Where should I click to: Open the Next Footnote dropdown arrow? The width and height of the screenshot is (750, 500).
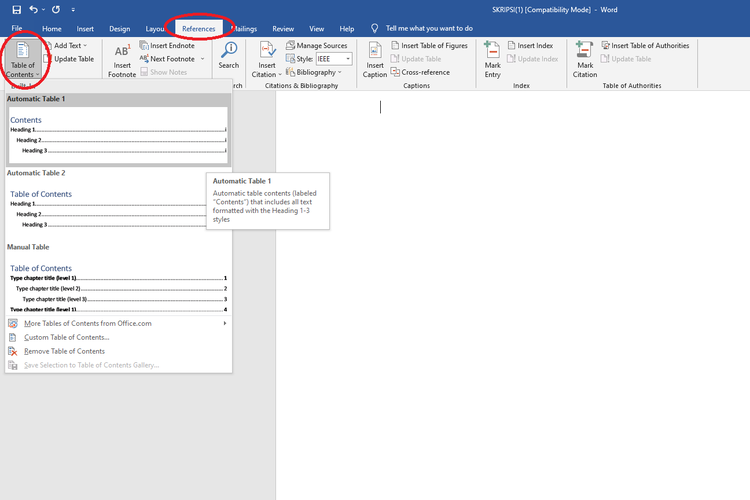tap(202, 59)
